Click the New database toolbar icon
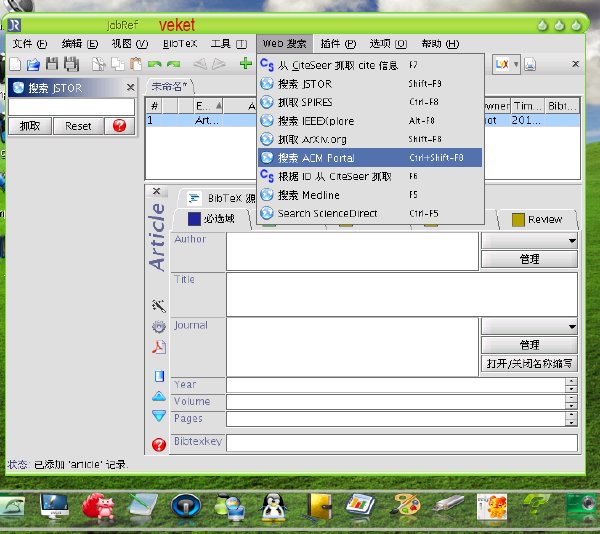The image size is (600, 534). click(x=15, y=64)
